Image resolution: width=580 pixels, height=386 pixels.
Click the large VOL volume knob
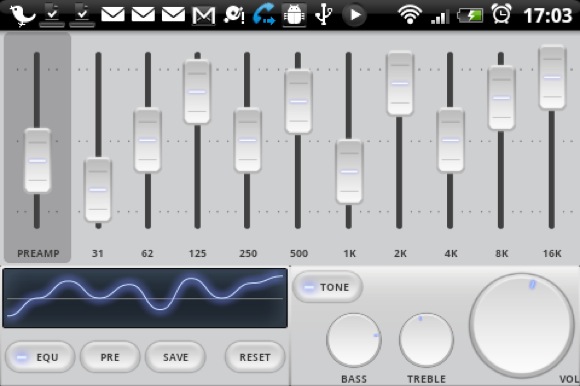point(522,325)
